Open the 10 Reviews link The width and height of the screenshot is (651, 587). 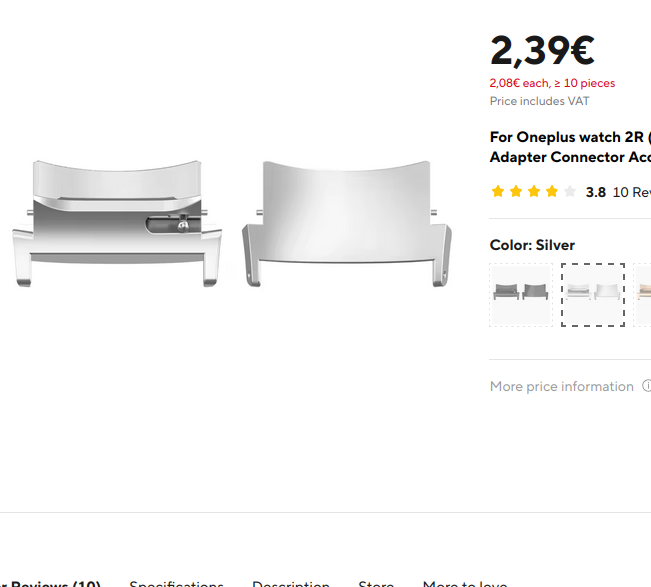(x=631, y=192)
